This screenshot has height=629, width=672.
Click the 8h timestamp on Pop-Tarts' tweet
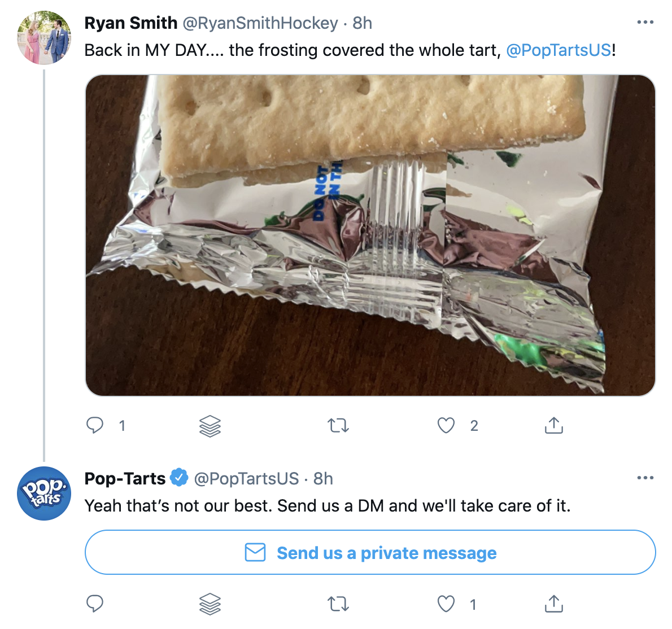(x=321, y=478)
